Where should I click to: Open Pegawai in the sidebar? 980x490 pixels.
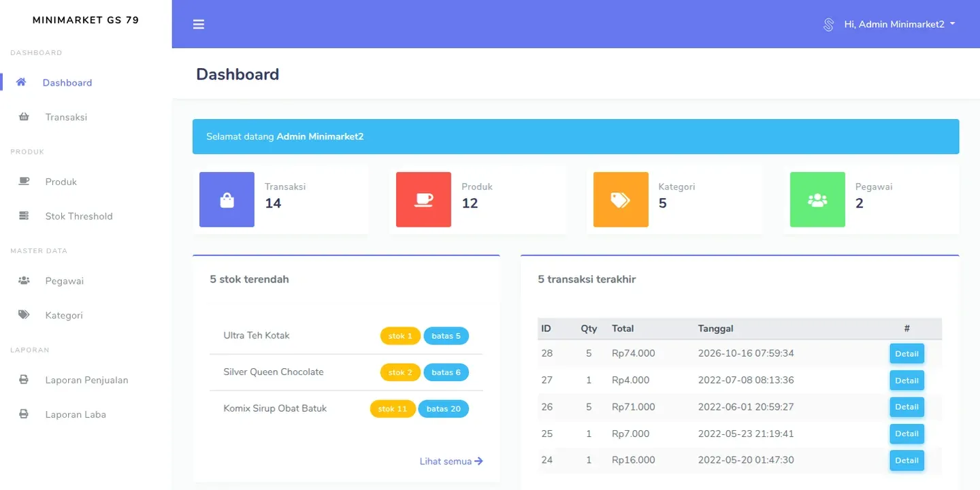pyautogui.click(x=65, y=281)
